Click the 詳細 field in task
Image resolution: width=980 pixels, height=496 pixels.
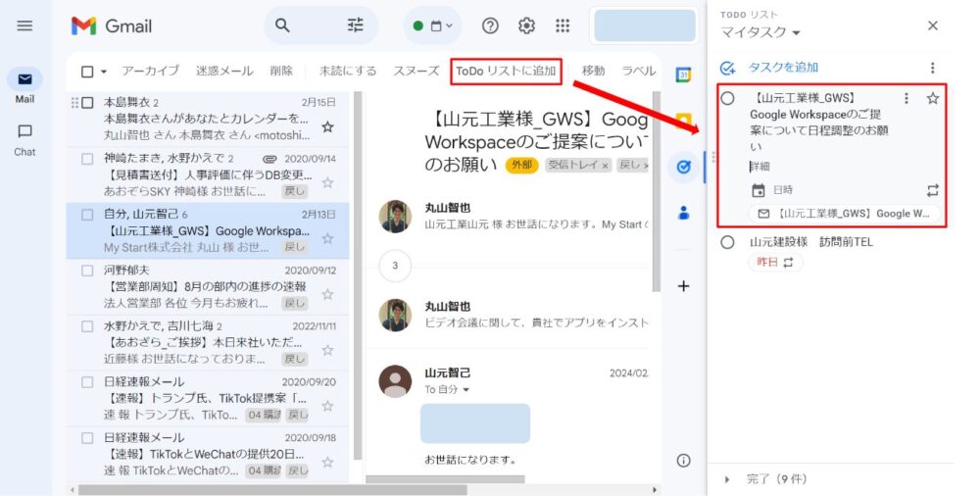tap(760, 167)
